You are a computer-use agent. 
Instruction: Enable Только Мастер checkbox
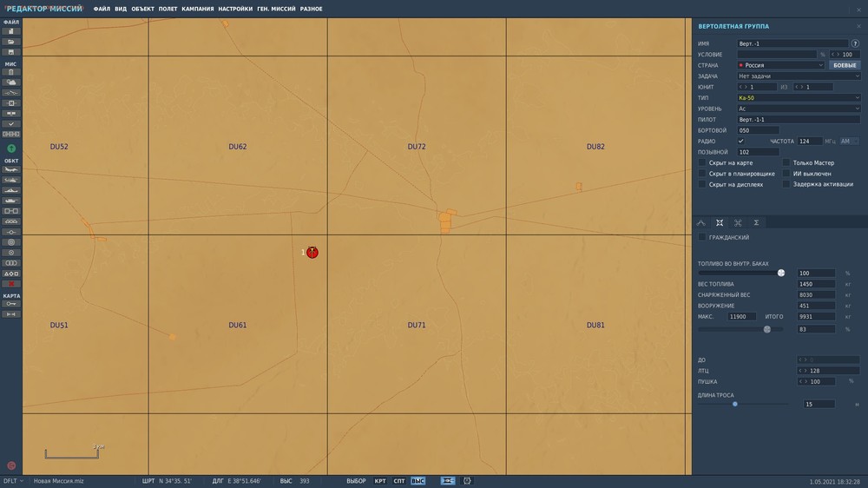pos(786,163)
